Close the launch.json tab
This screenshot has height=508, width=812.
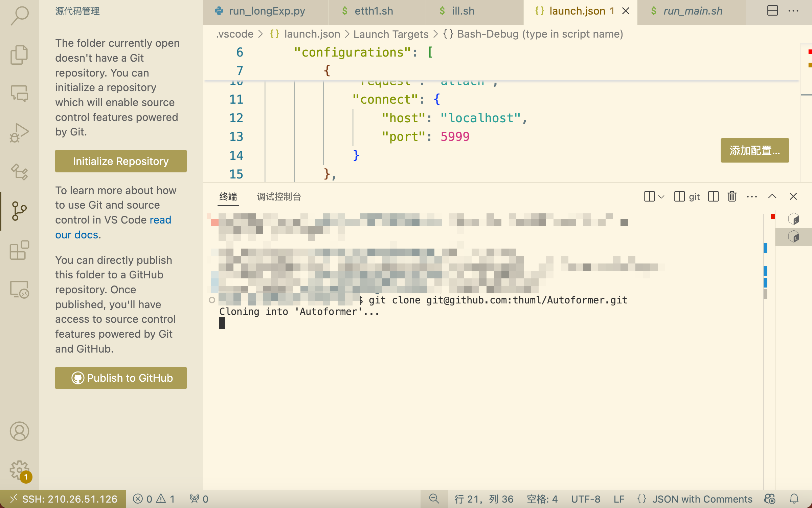click(626, 11)
